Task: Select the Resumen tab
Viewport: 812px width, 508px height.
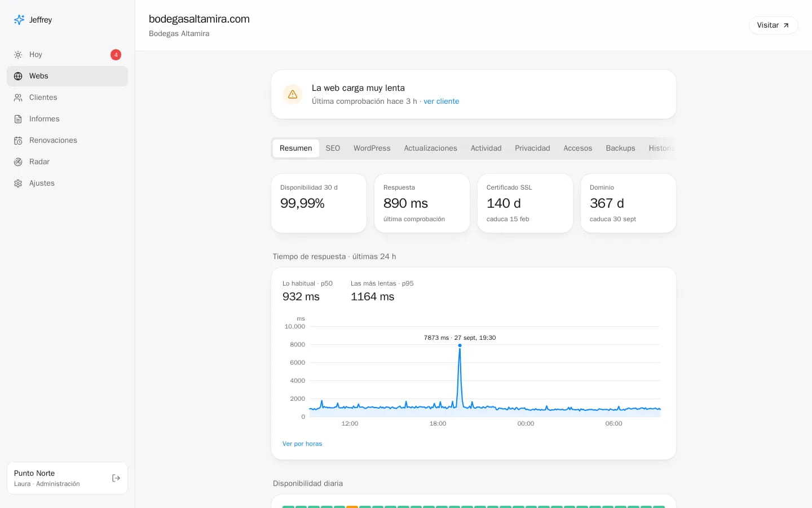Action: (296, 148)
